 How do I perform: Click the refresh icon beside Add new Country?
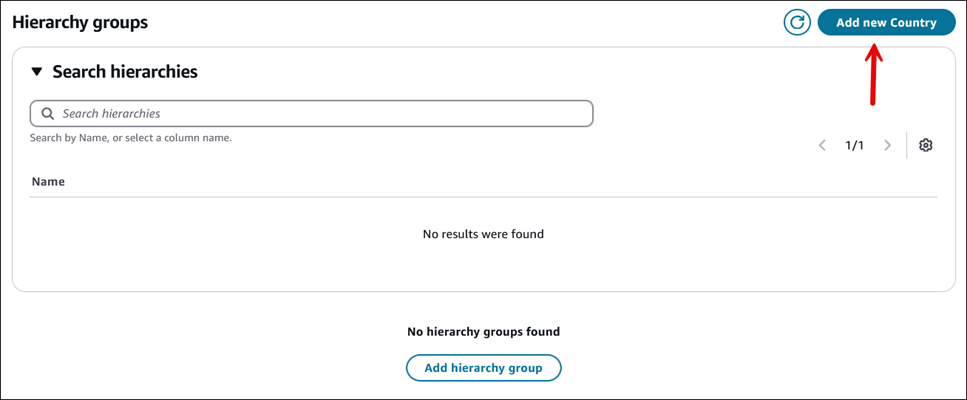797,22
